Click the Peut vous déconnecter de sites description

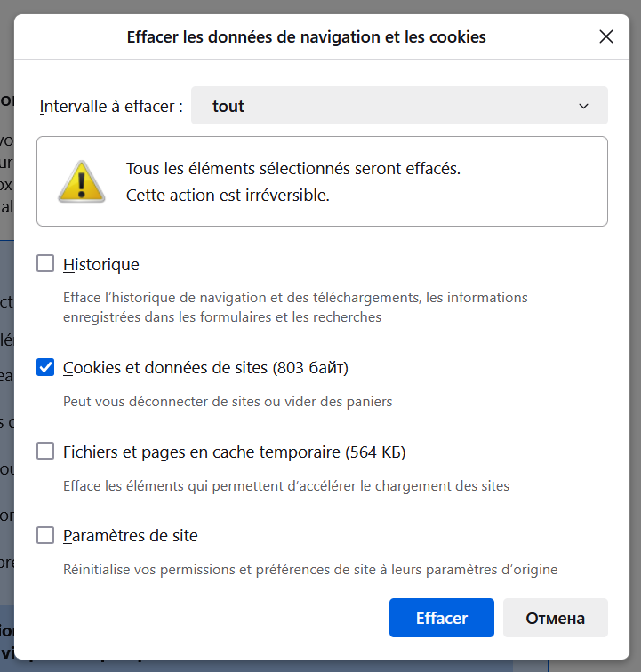tap(228, 402)
